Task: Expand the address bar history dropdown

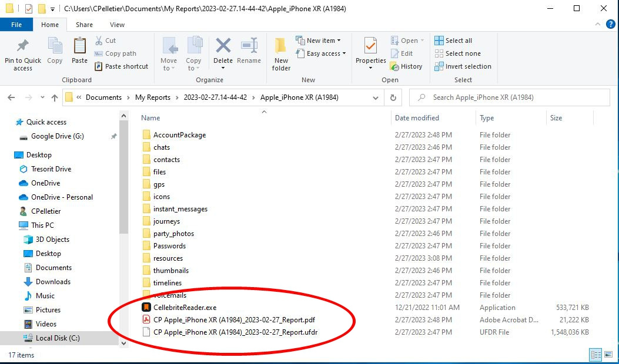Action: [x=376, y=98]
